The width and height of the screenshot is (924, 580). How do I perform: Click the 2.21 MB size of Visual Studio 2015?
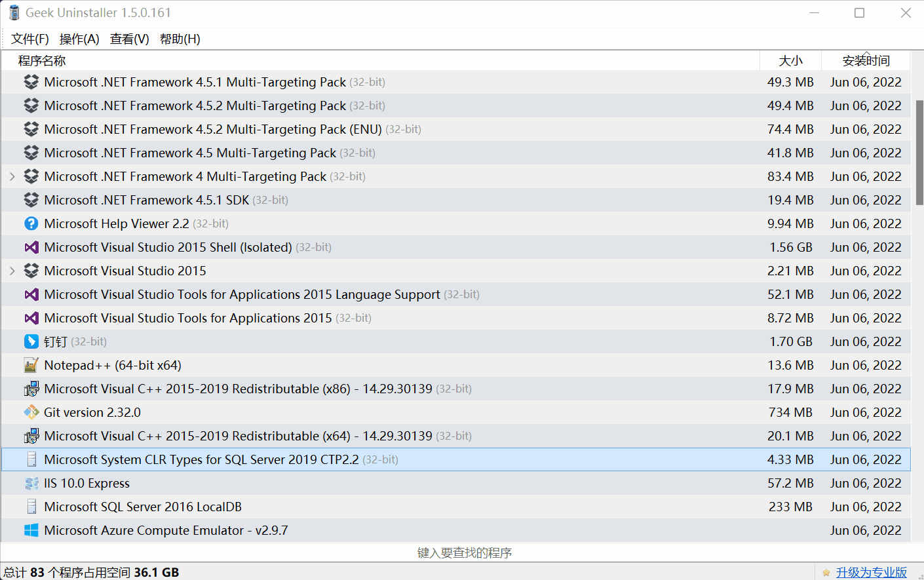(x=791, y=271)
